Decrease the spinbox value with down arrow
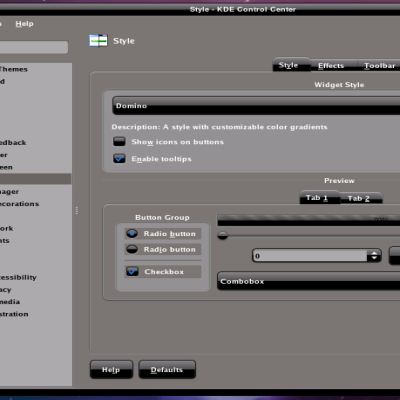 [374, 258]
